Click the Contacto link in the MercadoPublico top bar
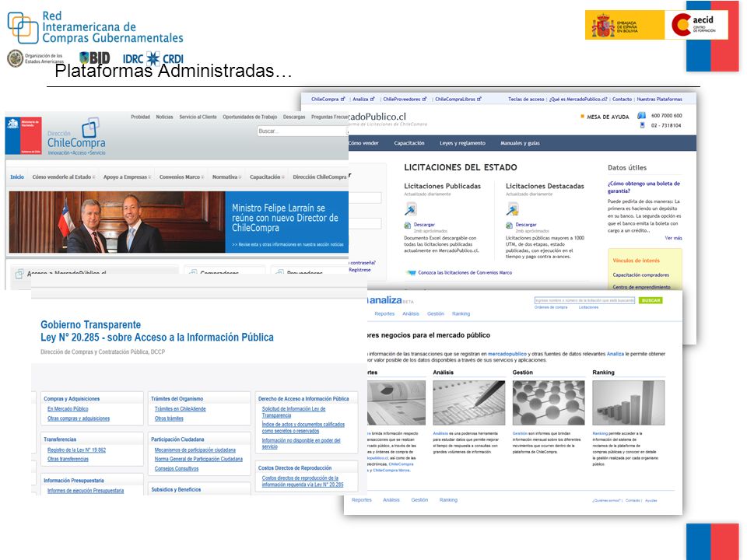This screenshot has height=560, width=747. 622,99
